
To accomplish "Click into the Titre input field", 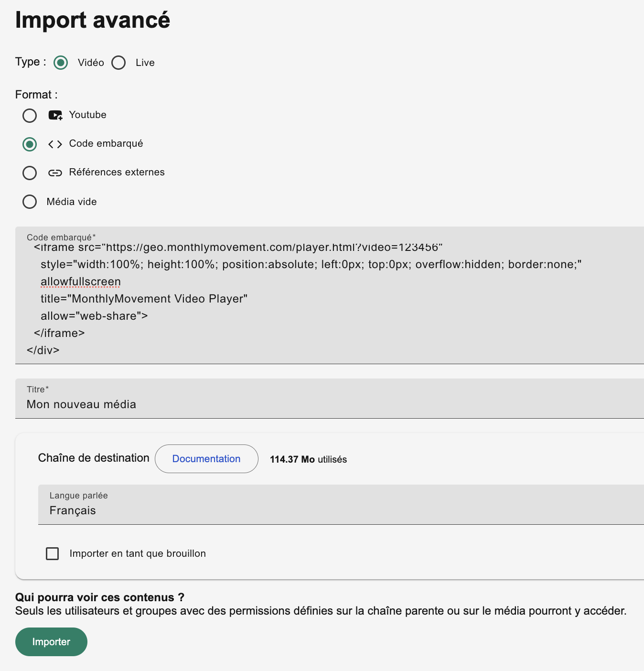I will coord(330,399).
